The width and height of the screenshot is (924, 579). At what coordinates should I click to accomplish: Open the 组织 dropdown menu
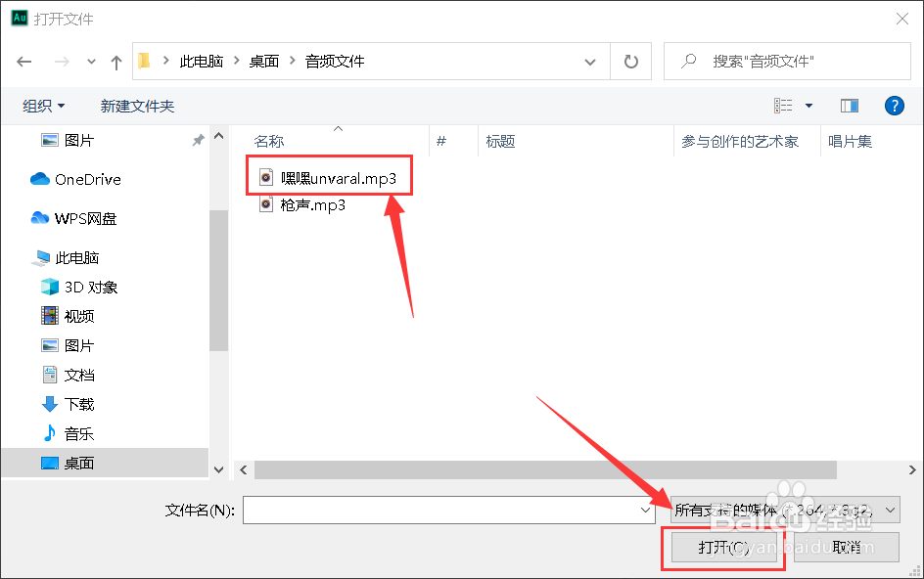click(x=43, y=106)
